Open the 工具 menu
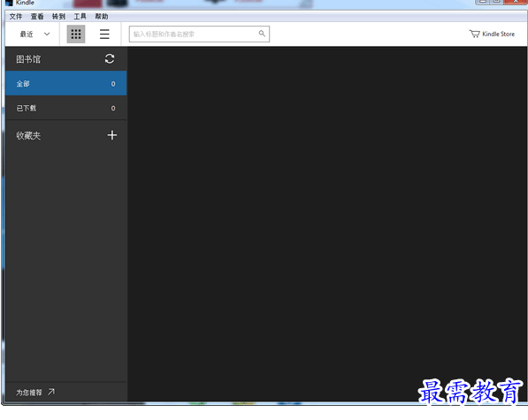528x420 pixels. [80, 17]
